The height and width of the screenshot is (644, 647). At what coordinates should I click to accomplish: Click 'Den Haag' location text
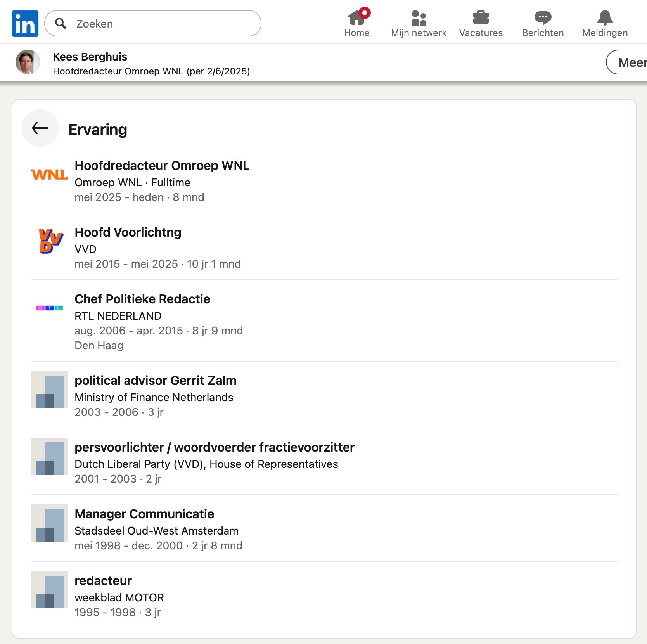coord(99,345)
